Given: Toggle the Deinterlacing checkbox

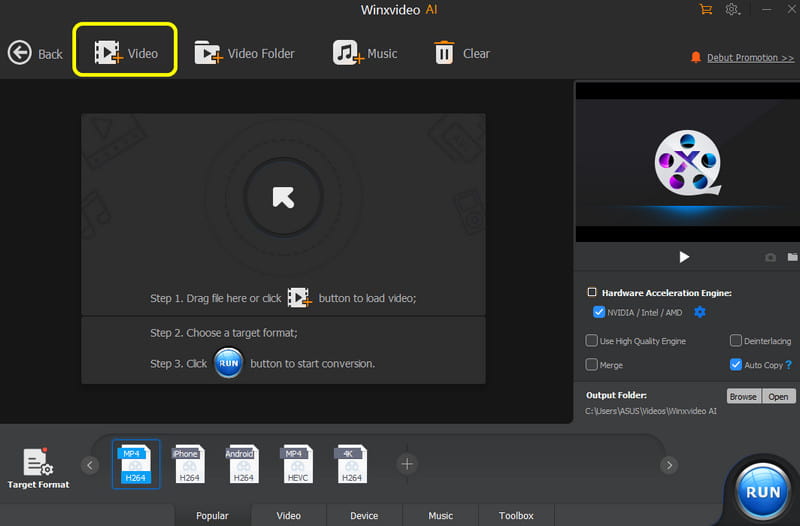Looking at the screenshot, I should [x=736, y=341].
